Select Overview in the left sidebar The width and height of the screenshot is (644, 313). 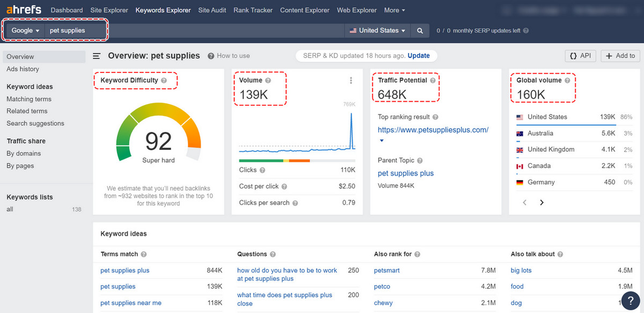[x=44, y=57]
